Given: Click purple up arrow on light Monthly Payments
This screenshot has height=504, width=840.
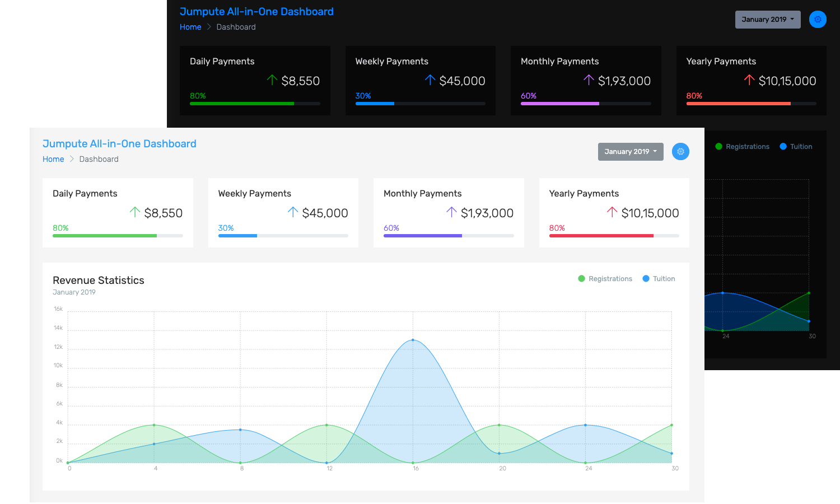Looking at the screenshot, I should coord(451,212).
